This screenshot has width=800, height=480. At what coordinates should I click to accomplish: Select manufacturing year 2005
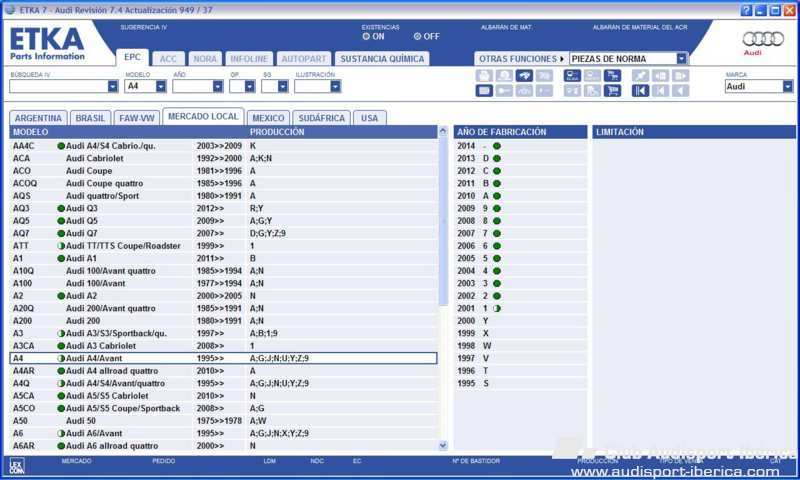tap(520, 259)
